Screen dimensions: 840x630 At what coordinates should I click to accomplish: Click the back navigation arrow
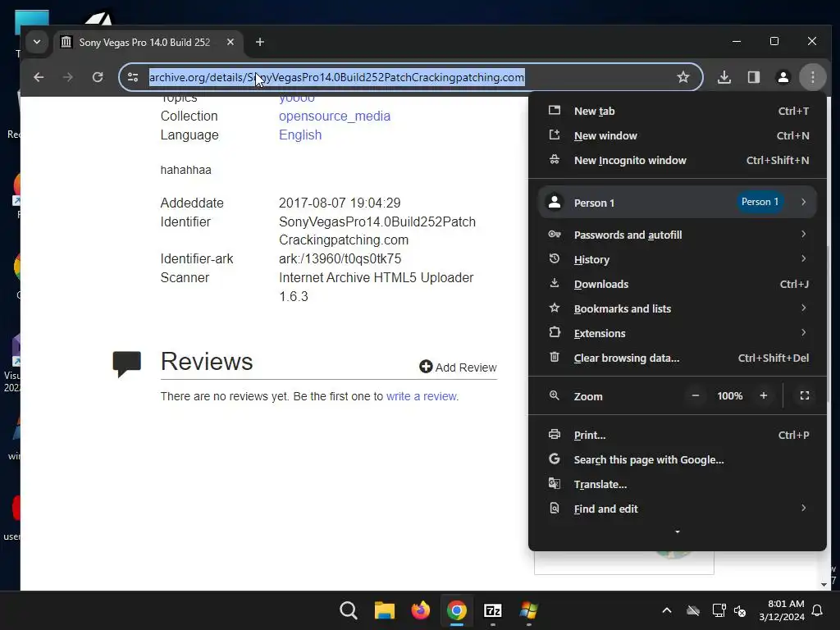39,77
